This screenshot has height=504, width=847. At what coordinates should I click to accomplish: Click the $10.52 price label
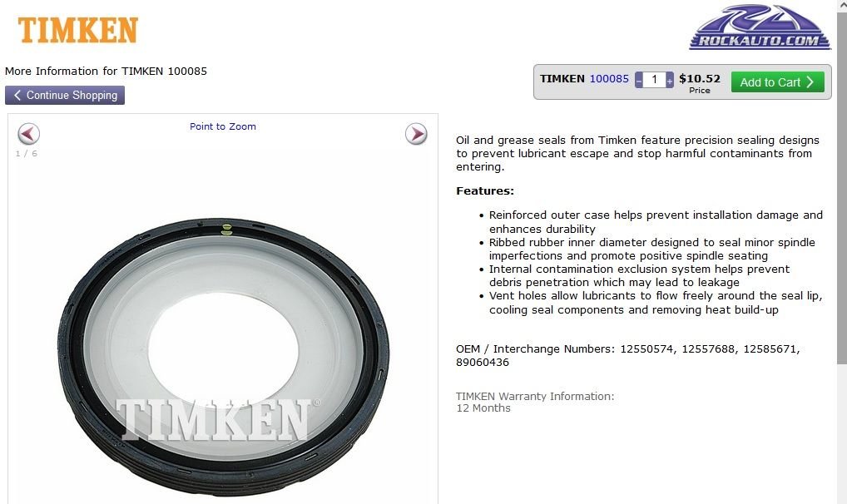tap(700, 78)
